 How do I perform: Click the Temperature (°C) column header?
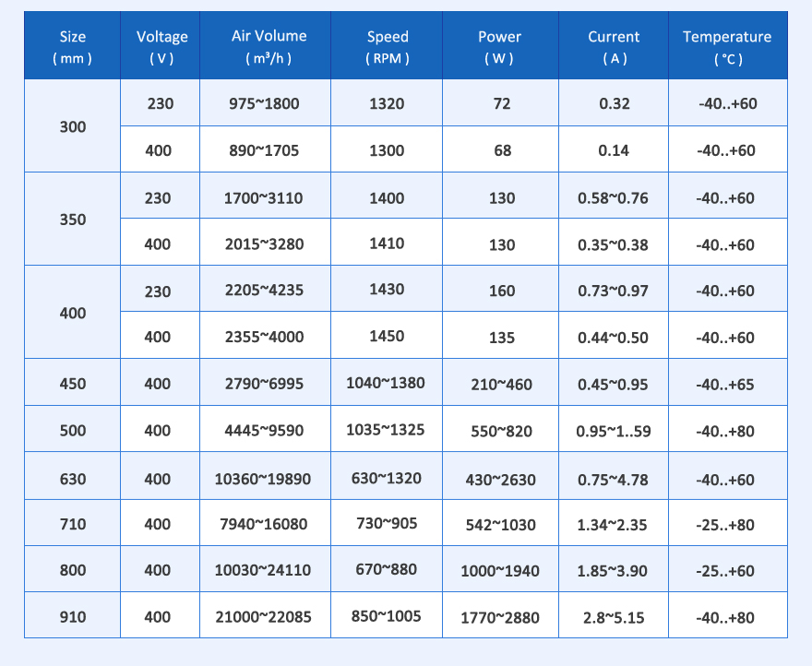[726, 46]
